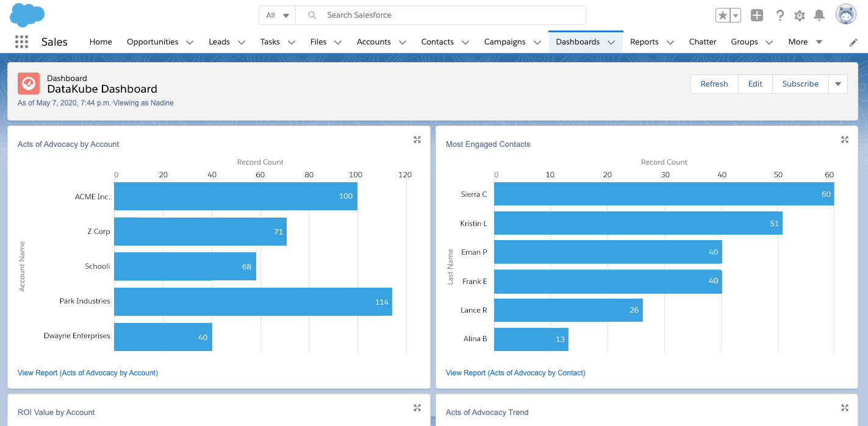868x426 pixels.
Task: Click the Dwayne Enterprises bar showing 40
Action: click(163, 337)
